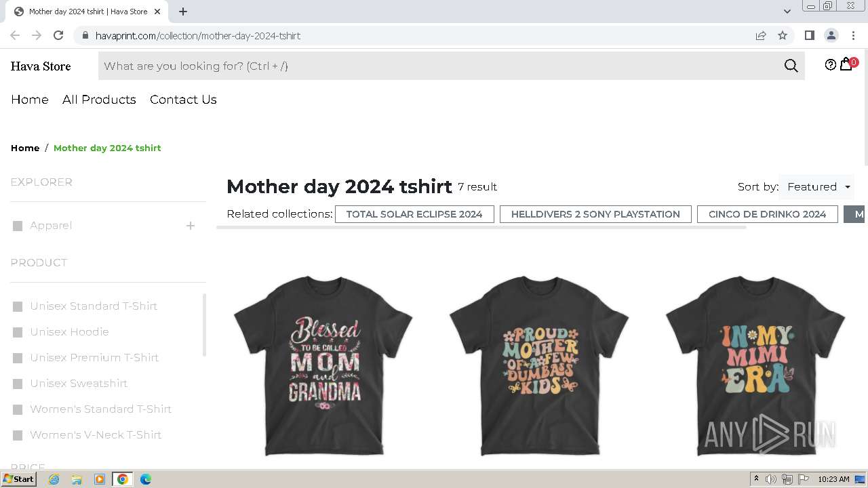This screenshot has height=488, width=868.
Task: Reload the page with the refresh icon
Action: coord(58,35)
